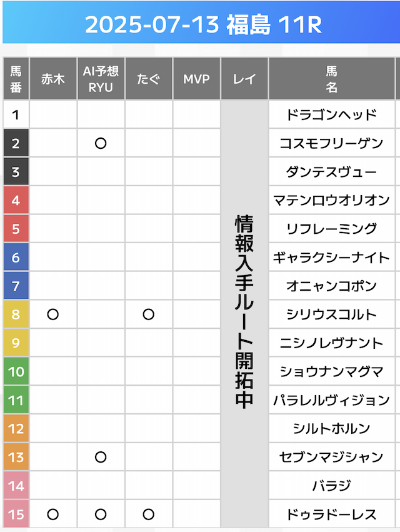Viewport: 400px width, 532px height.
Task: Select the AI予想RYU column header
Action: pos(101,79)
